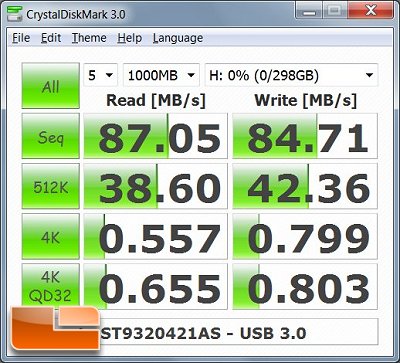Close the CrystalDiskMark window

[371, 11]
